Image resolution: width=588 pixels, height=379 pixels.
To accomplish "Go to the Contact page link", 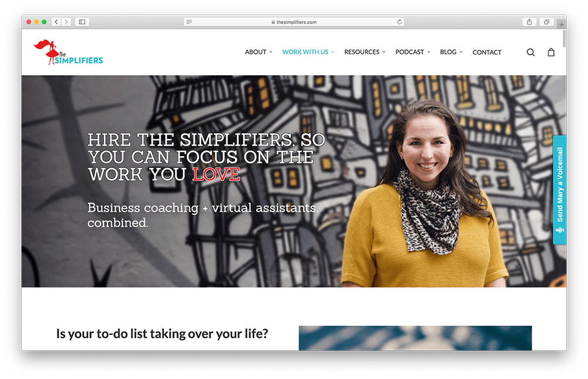I will [487, 52].
